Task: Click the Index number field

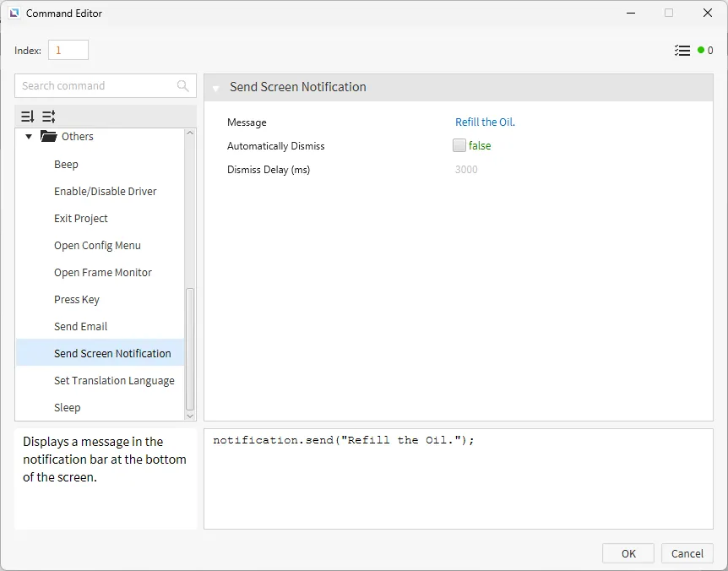Action: [x=68, y=51]
